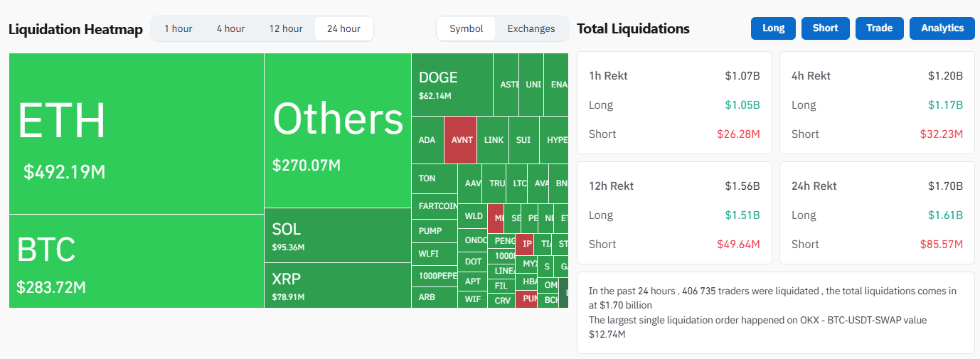Click the red AVNT tile

coord(461,140)
